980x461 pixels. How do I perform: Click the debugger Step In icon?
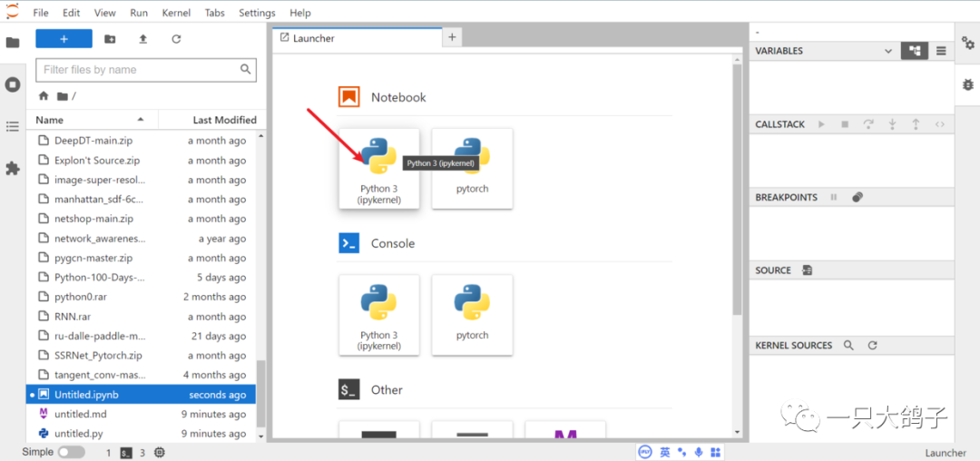(x=893, y=124)
